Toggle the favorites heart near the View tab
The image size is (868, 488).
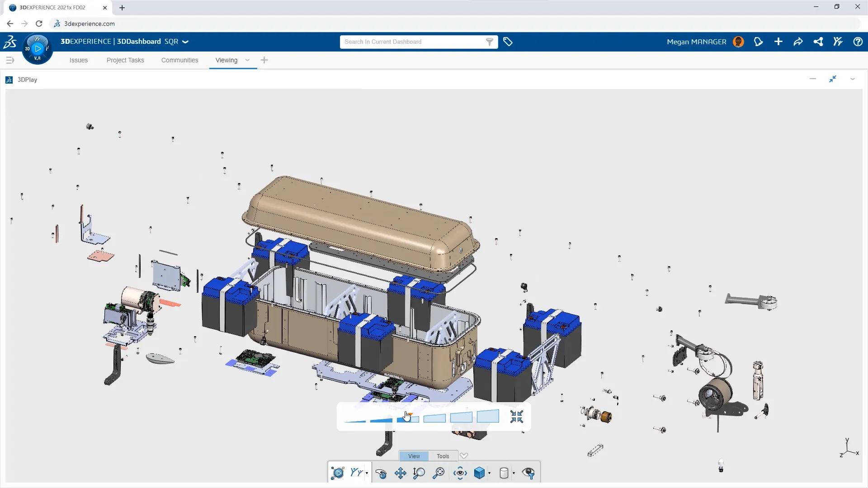[464, 456]
